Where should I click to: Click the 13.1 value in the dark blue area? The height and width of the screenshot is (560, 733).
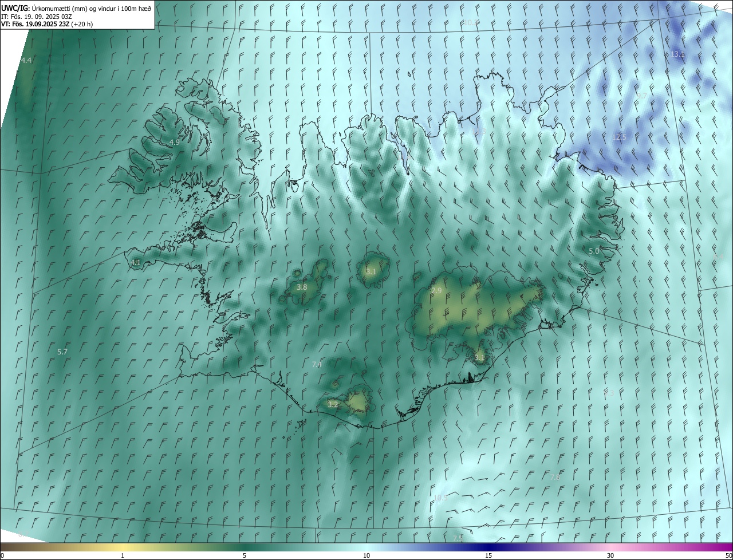pyautogui.click(x=677, y=54)
